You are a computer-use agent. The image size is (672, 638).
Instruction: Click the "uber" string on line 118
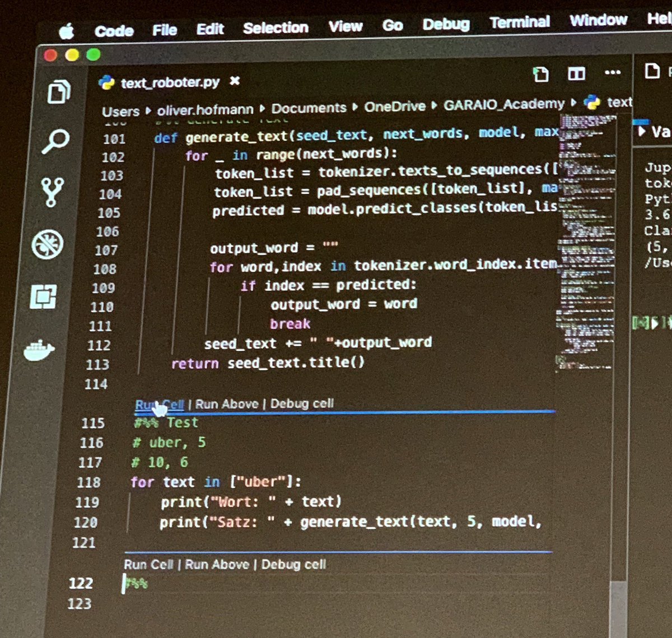pos(262,482)
